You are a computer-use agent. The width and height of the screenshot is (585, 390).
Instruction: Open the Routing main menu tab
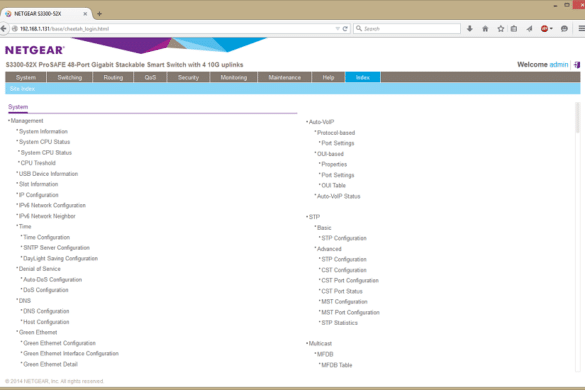click(113, 77)
